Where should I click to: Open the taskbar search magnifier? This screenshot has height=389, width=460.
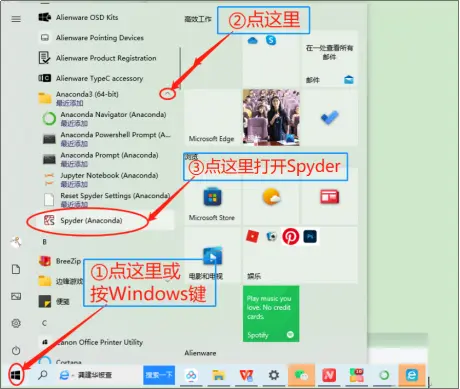point(43,375)
